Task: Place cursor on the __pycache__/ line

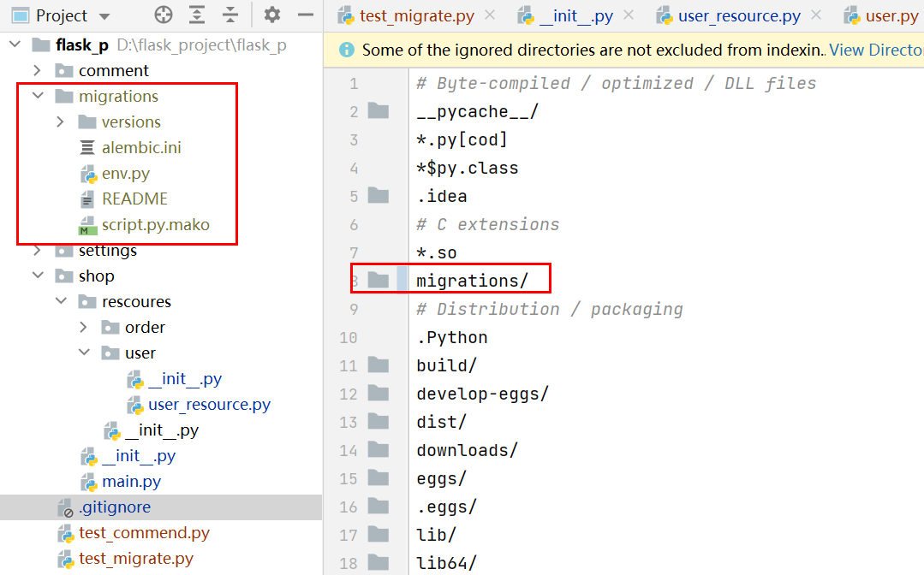Action: click(x=477, y=112)
